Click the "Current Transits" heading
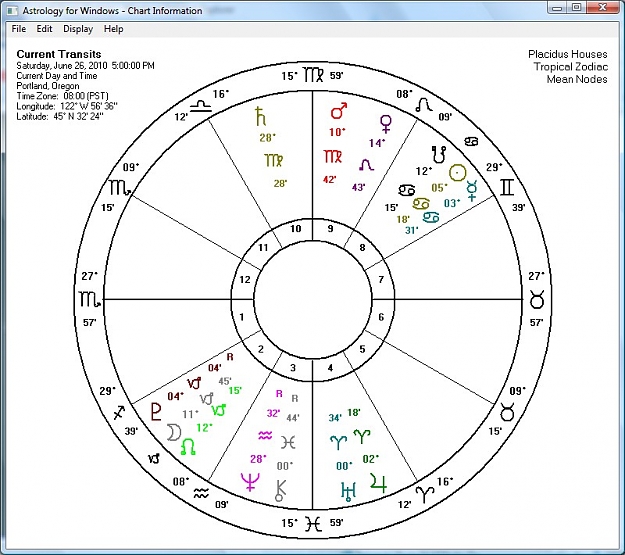The height and width of the screenshot is (555, 625). (59, 54)
